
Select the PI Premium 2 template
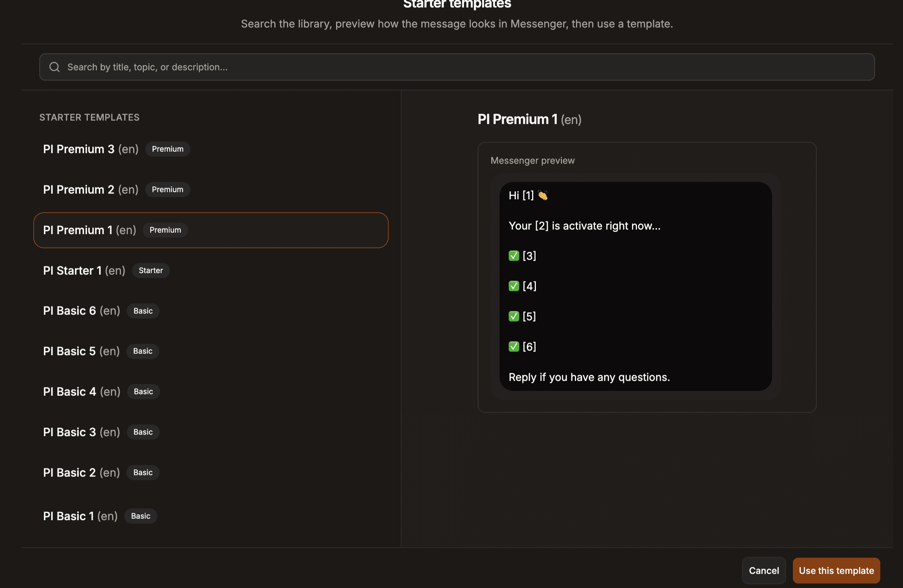click(x=211, y=189)
